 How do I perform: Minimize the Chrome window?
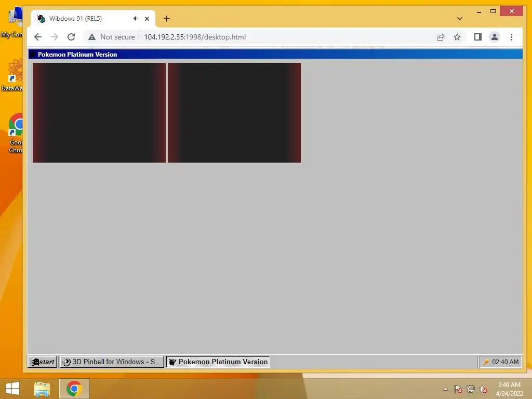coord(478,11)
